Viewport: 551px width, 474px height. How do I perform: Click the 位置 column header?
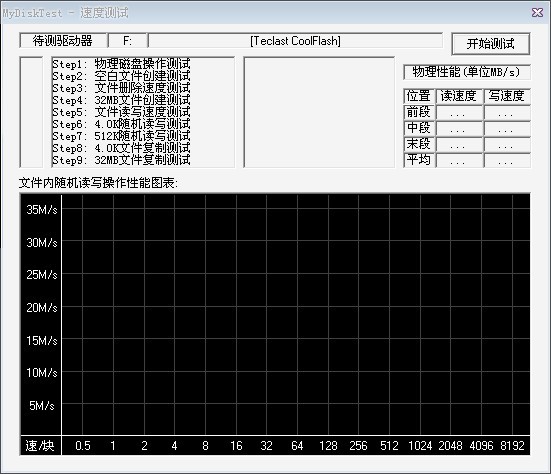click(x=419, y=96)
